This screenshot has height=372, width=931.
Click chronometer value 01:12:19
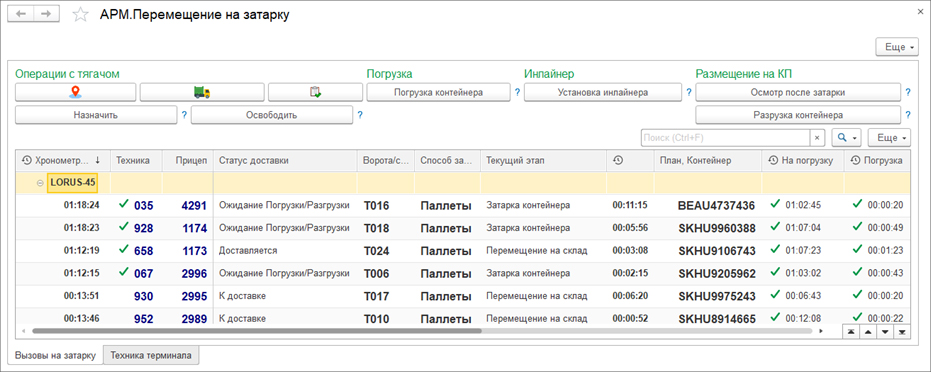tap(81, 250)
